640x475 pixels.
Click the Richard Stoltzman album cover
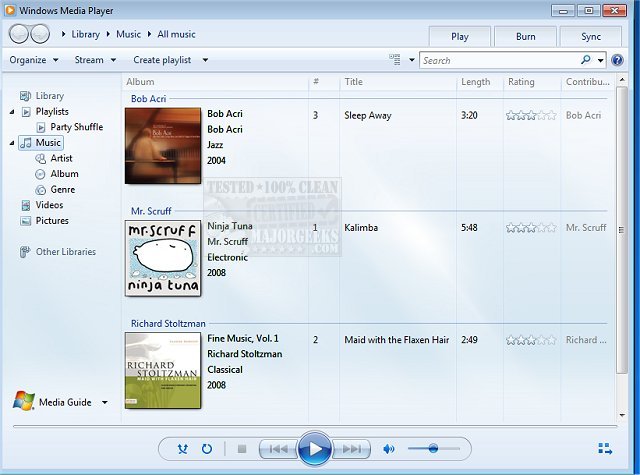point(163,371)
